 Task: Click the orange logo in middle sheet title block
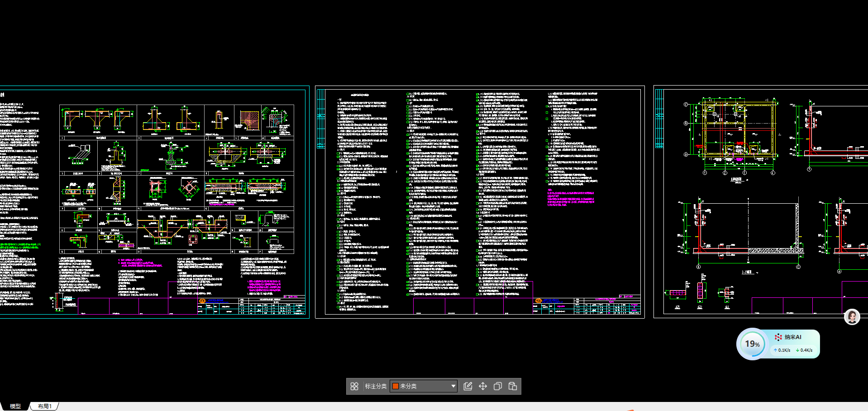539,301
